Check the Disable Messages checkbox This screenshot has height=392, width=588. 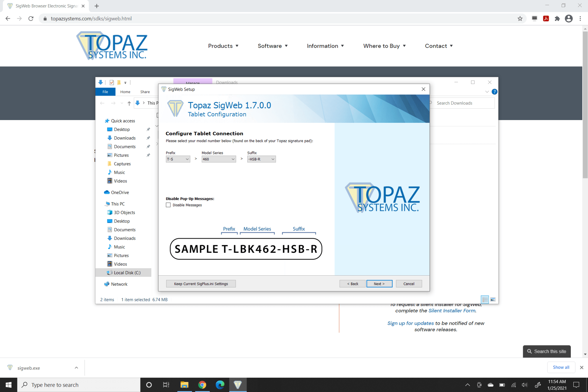[168, 205]
